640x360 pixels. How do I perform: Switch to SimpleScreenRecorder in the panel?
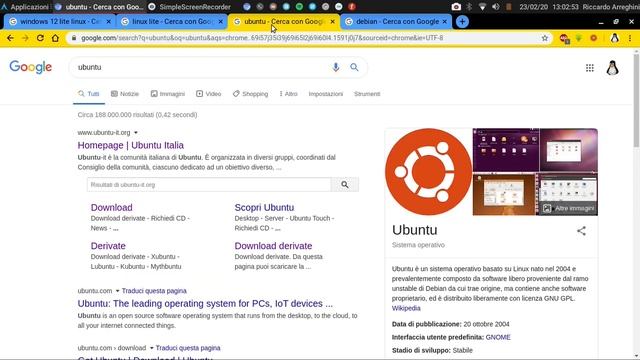tap(190, 7)
